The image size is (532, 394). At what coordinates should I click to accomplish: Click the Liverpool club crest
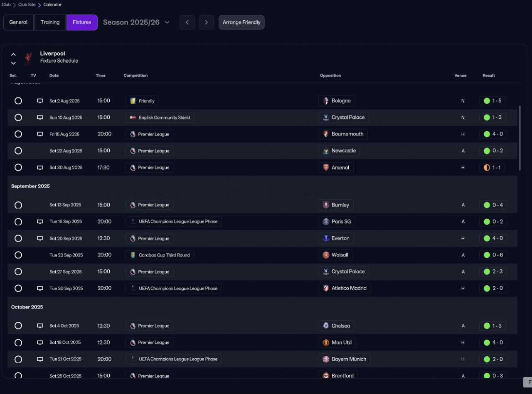28,59
